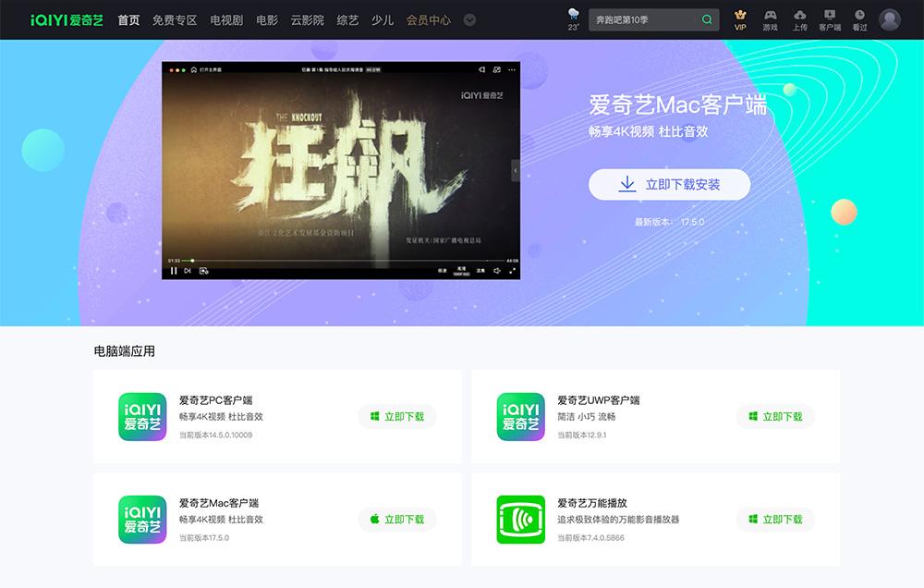
Task: Click the 爱奇艺万能播放 title text
Action: (592, 503)
